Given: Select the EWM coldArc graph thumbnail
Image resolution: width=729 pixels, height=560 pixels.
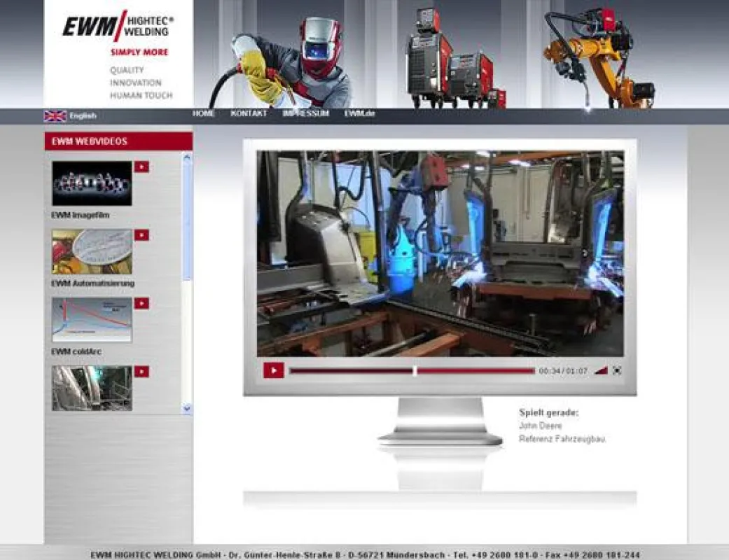Looking at the screenshot, I should click(92, 320).
